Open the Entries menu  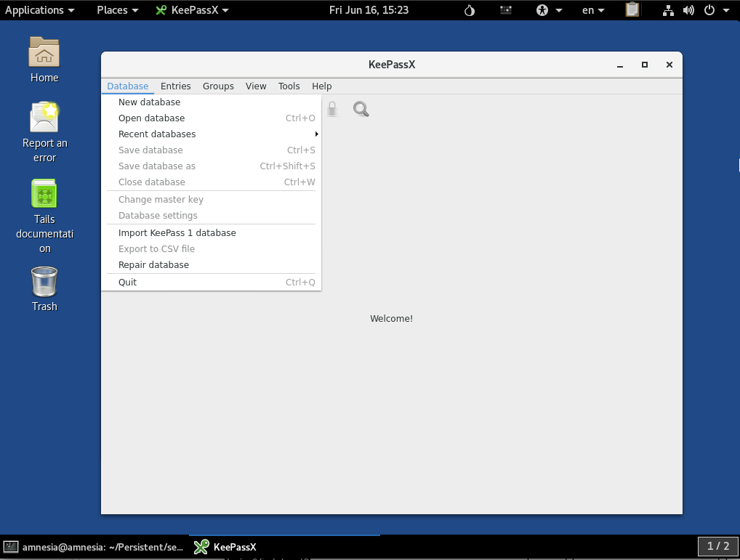175,86
